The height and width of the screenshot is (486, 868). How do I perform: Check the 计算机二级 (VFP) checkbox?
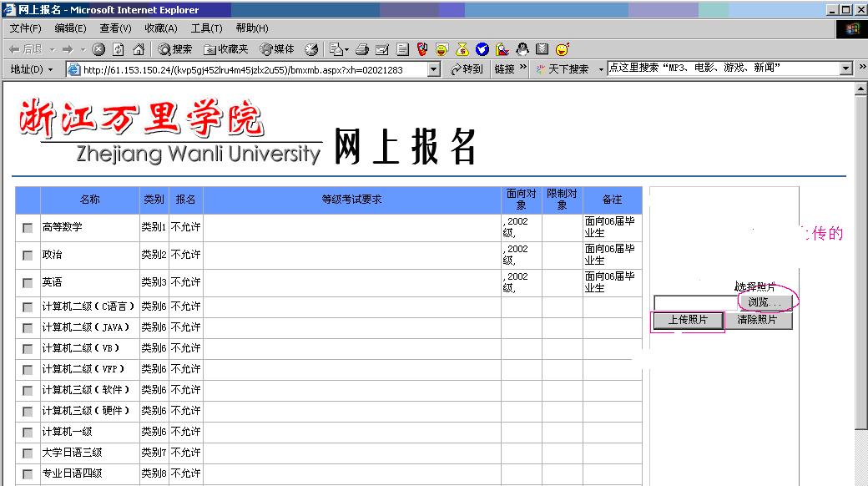click(27, 370)
